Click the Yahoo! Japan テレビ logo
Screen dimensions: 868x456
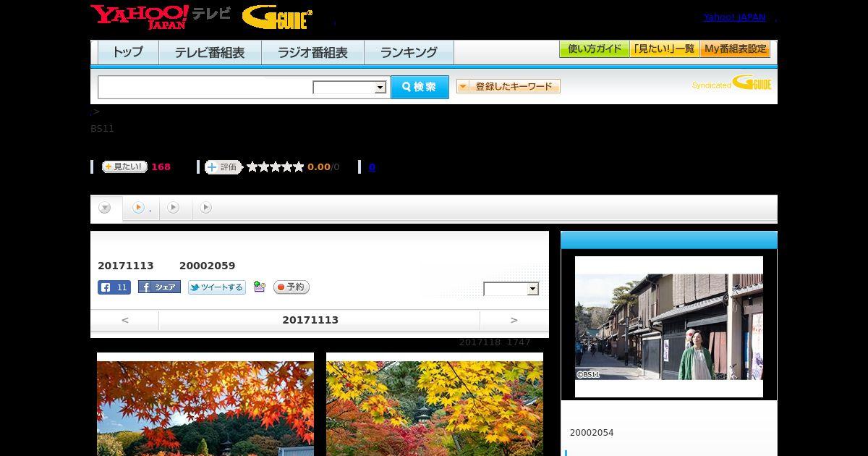[x=161, y=17]
